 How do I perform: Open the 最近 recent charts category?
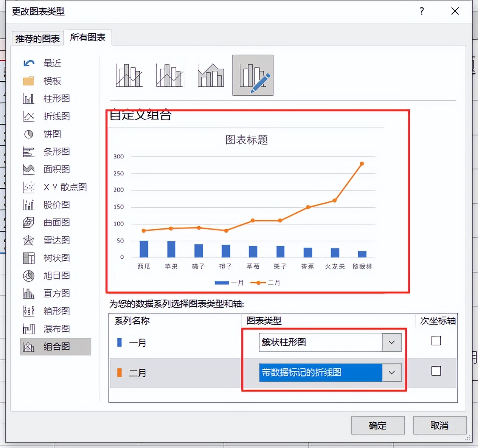pos(52,63)
